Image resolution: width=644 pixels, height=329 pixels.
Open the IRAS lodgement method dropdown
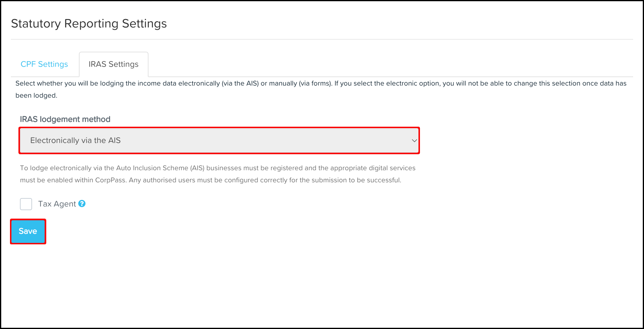(219, 141)
